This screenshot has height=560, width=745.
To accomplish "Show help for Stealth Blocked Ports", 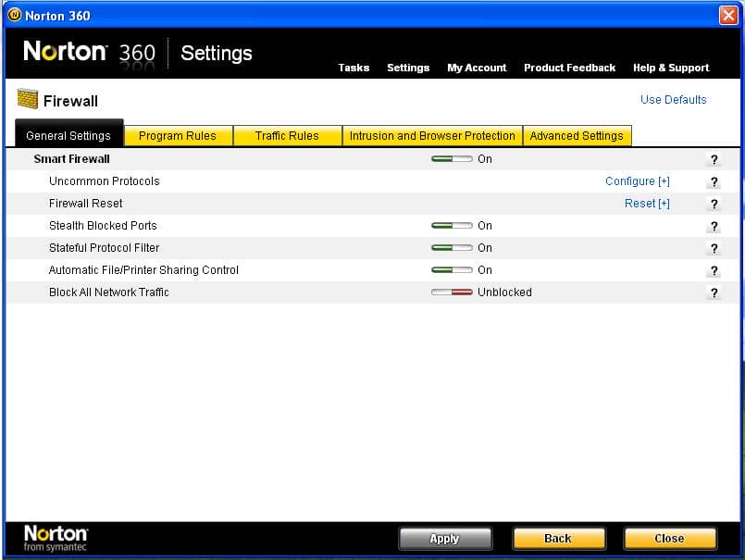I will (714, 226).
